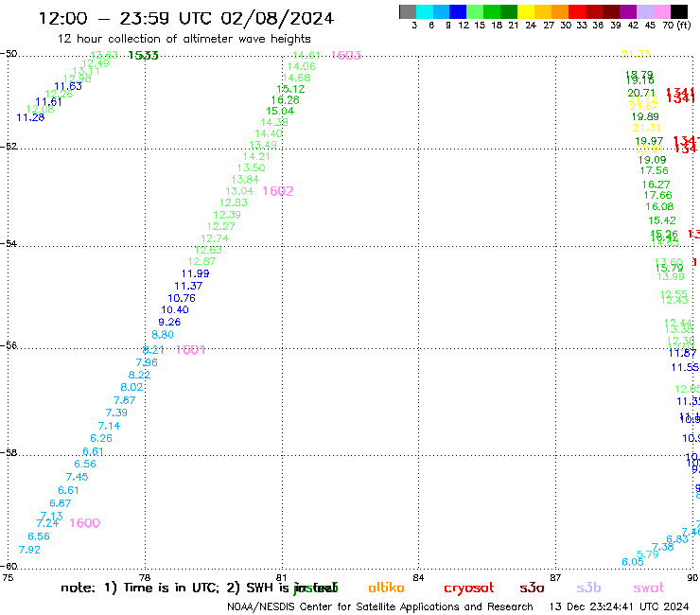Click wave height value "15.42"
This screenshot has width=700, height=615.
662,220
